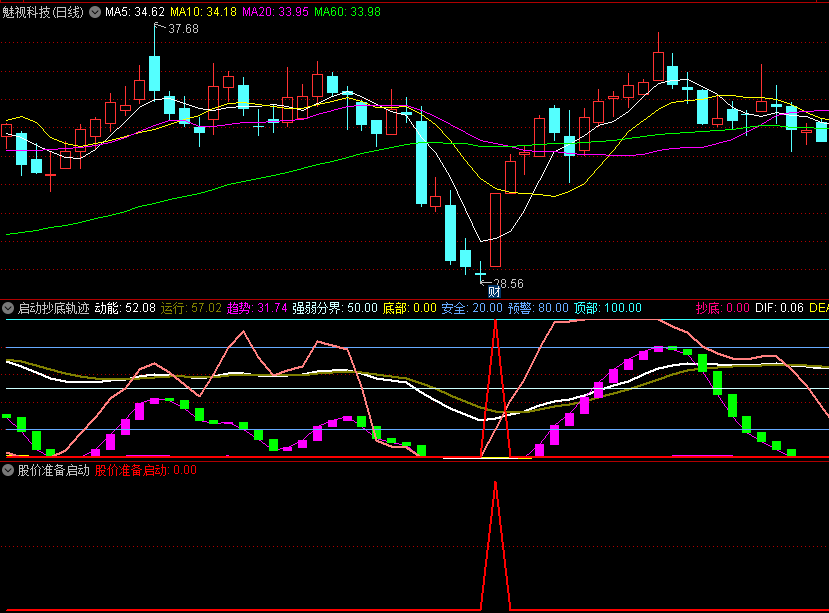
Task: Click the 底部: 0.00 value
Action: coord(409,308)
